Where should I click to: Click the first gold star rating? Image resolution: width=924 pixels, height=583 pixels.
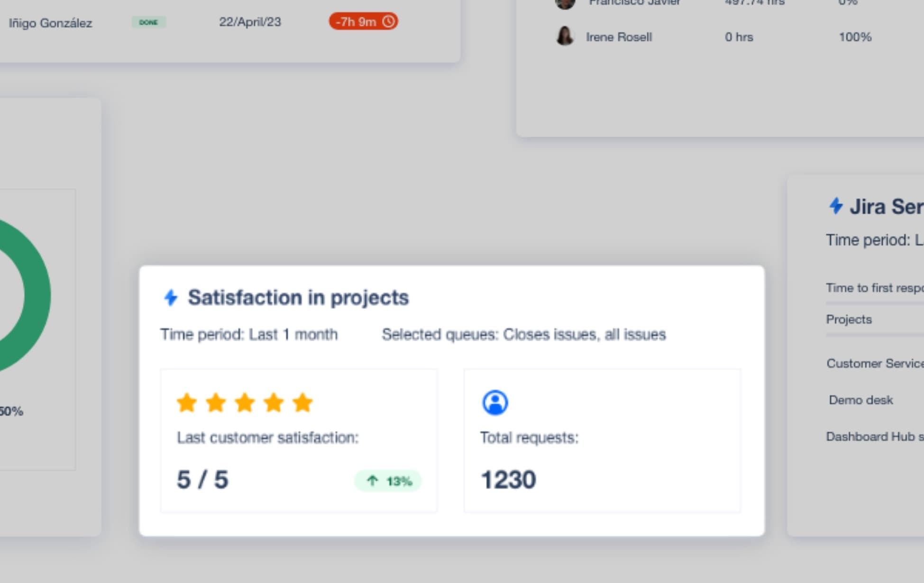(x=187, y=403)
